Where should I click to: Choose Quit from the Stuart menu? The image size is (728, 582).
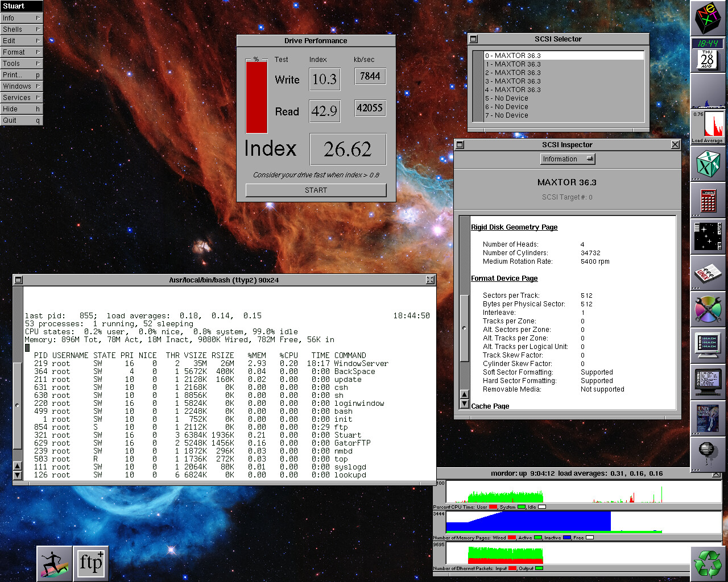(x=21, y=120)
